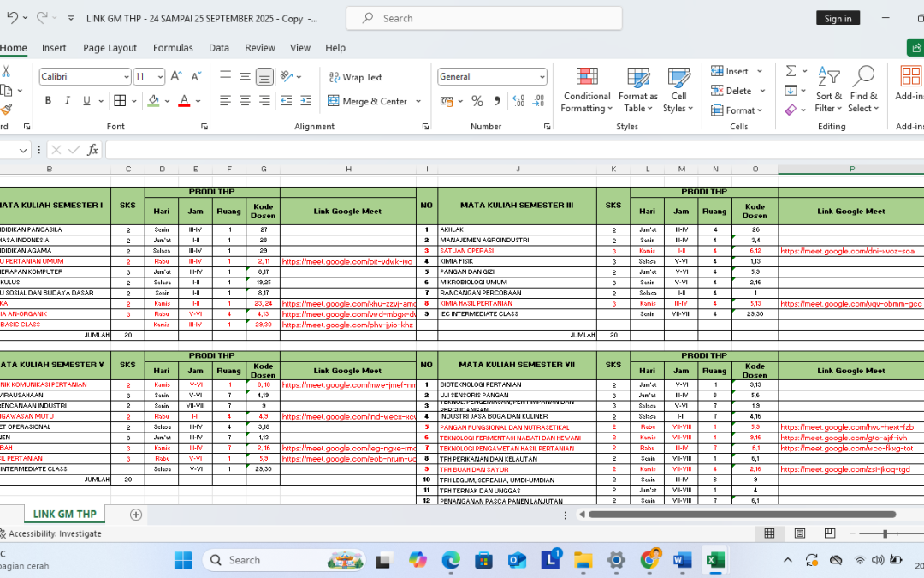Toggle Bold formatting
Screen dimensions: 924x578
tap(48, 101)
